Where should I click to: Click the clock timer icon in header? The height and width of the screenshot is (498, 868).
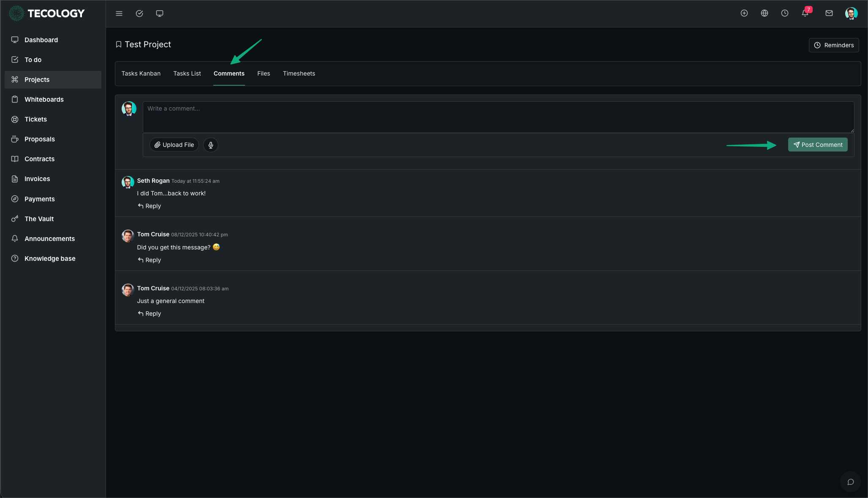click(x=785, y=13)
